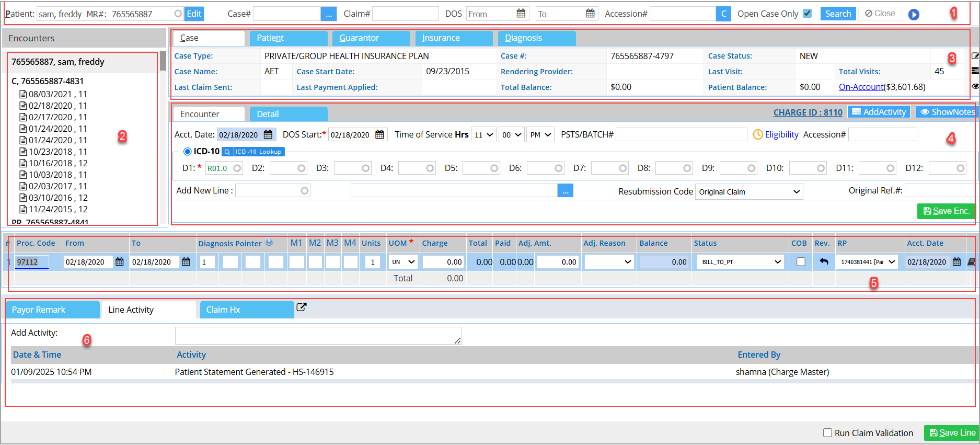Switch to the Insurance tab
Screen dimensions: 980x445
point(454,38)
